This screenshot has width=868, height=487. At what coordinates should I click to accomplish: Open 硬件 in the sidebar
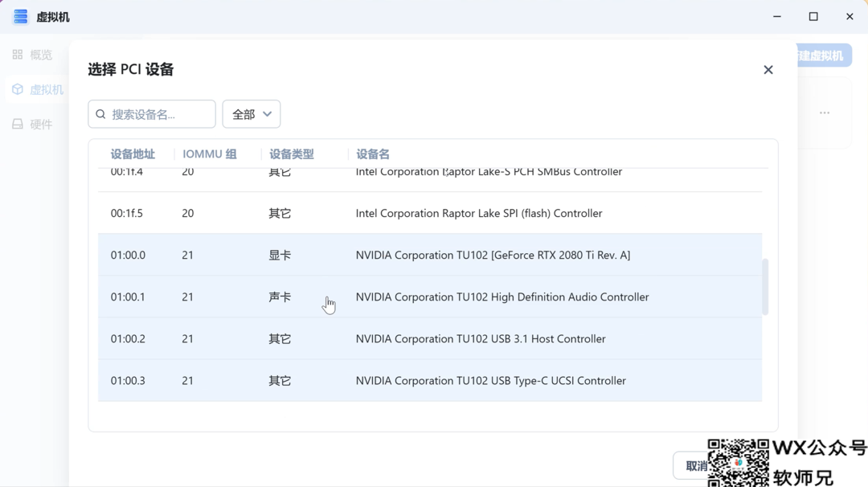tap(33, 124)
